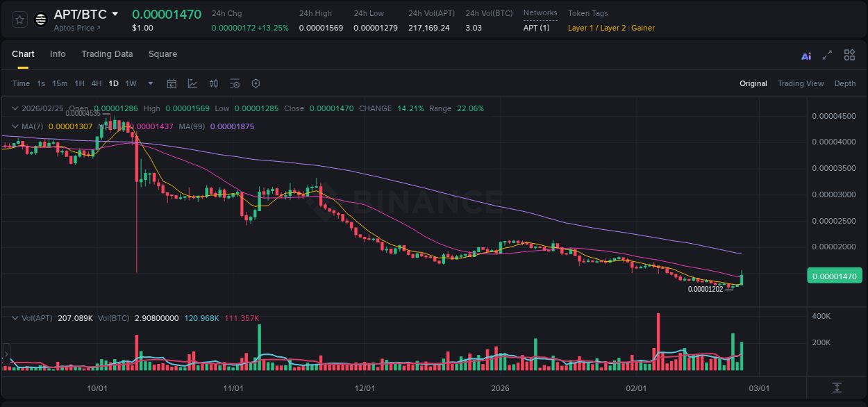Open the date range calendar icon
This screenshot has width=868, height=407.
(x=172, y=83)
